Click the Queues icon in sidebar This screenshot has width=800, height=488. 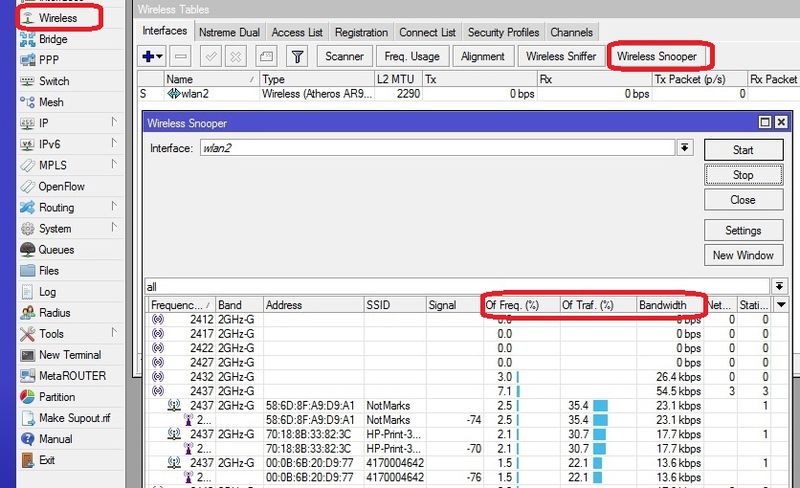(28, 250)
